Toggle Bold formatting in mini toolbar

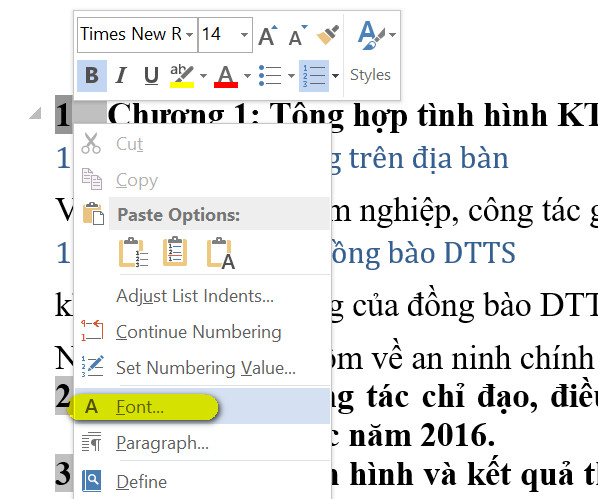point(92,75)
